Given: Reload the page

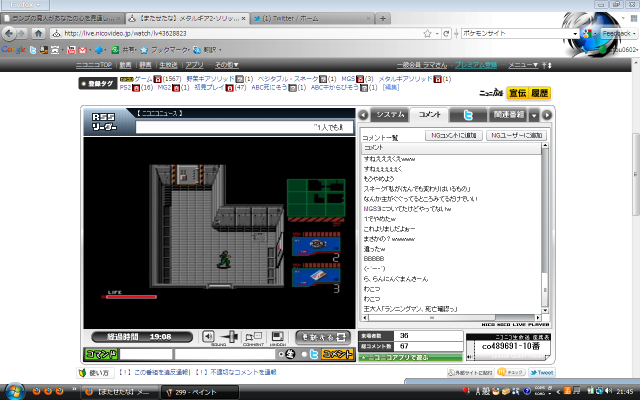Looking at the screenshot, I should click(446, 33).
